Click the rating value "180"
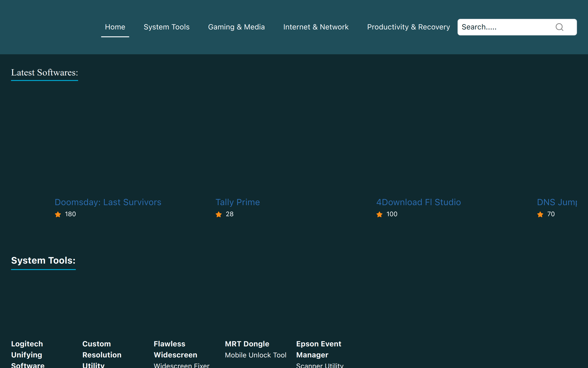The height and width of the screenshot is (368, 588). click(x=70, y=214)
